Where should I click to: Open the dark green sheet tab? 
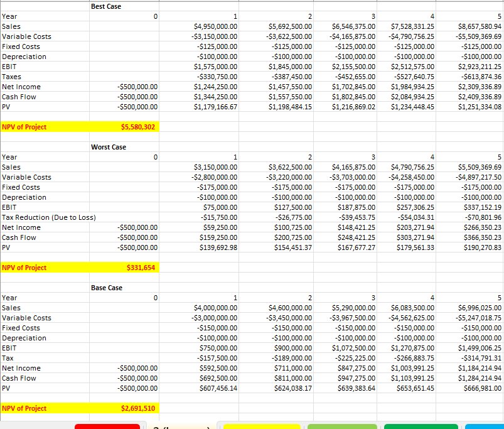pyautogui.click(x=421, y=426)
